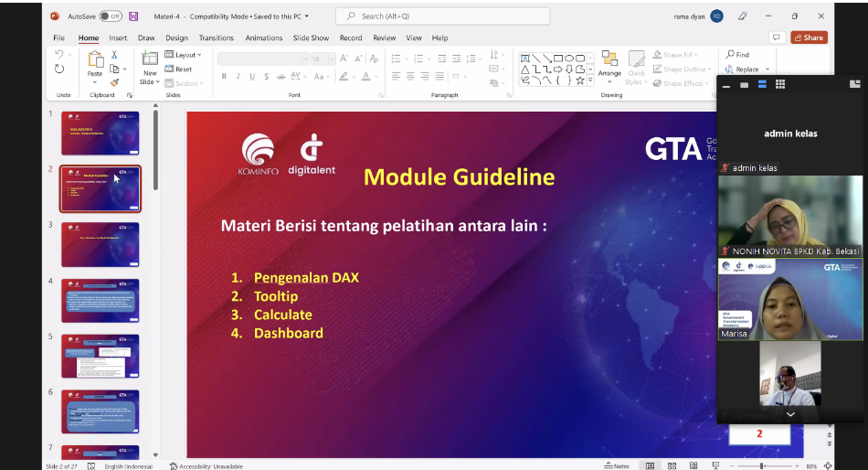Toggle the Notes pane in status bar
The width and height of the screenshot is (868, 470).
click(x=618, y=465)
